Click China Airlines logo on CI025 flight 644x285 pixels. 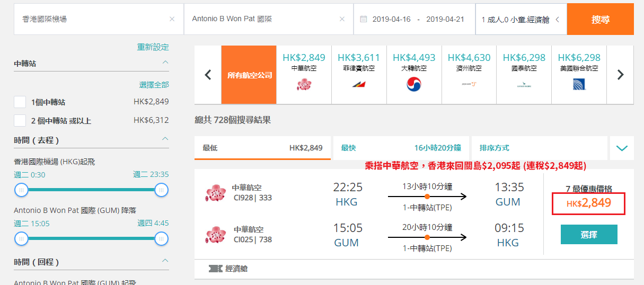pos(216,235)
